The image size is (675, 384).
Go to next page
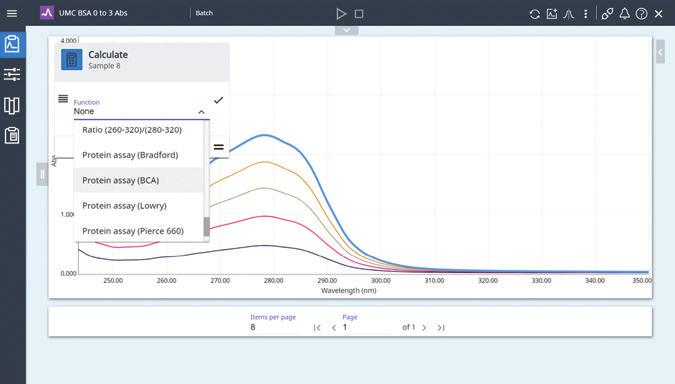point(424,328)
